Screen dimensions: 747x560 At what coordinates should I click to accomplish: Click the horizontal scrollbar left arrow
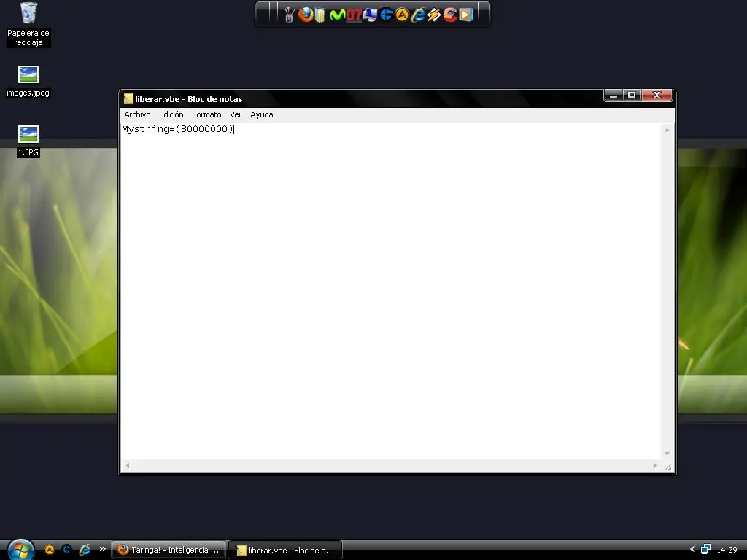(x=127, y=466)
